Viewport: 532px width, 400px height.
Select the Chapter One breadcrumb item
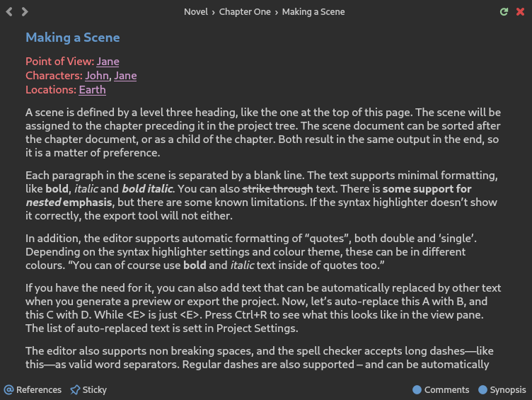coord(245,12)
